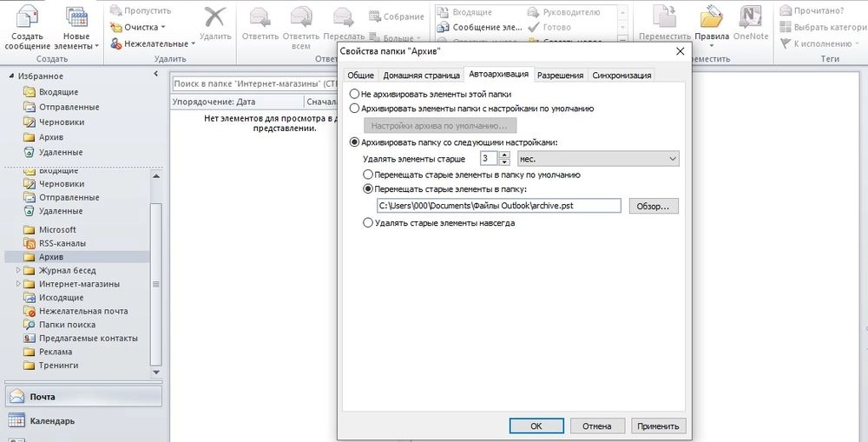Image resolution: width=868 pixels, height=442 pixels.
Task: Expand Интернет-магазины folder
Action: click(18, 284)
